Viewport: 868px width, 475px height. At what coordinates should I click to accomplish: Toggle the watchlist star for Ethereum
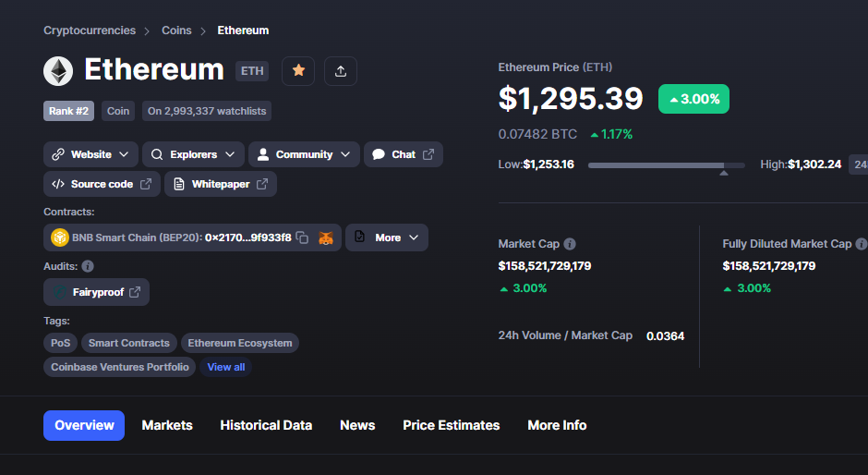click(298, 71)
